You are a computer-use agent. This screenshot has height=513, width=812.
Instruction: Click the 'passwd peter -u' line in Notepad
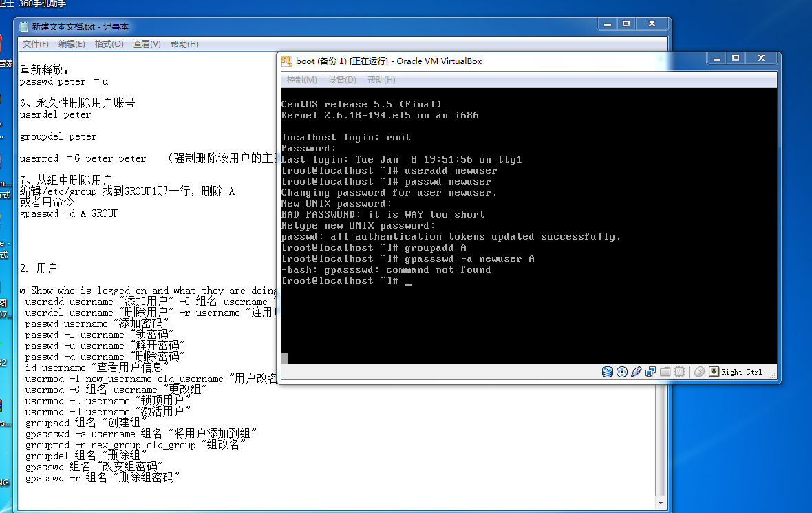[x=64, y=82]
